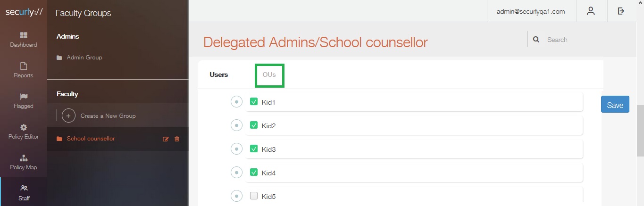Expand the Kid2 circle expander

(236, 125)
